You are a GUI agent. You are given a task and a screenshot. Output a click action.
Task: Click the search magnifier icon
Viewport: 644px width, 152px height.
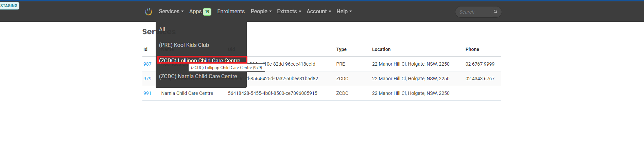[x=495, y=12]
